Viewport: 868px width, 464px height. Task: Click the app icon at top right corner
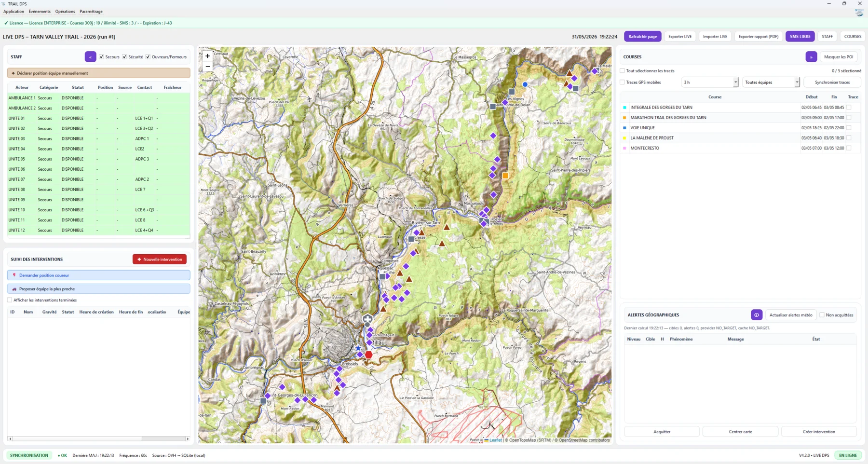coord(859,13)
